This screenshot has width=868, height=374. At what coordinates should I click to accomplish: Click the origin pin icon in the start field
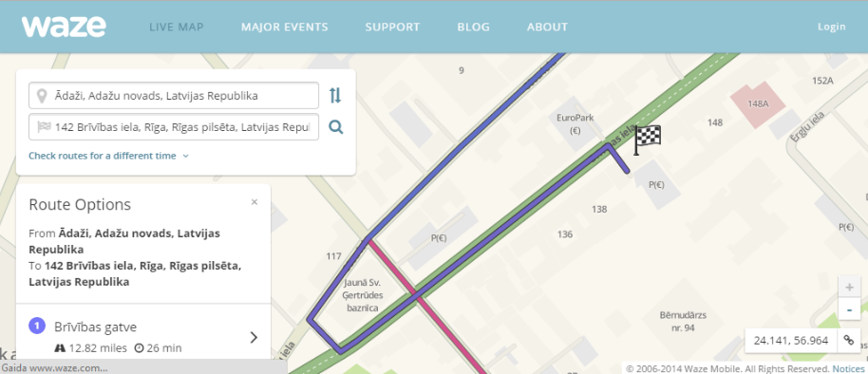pos(41,96)
